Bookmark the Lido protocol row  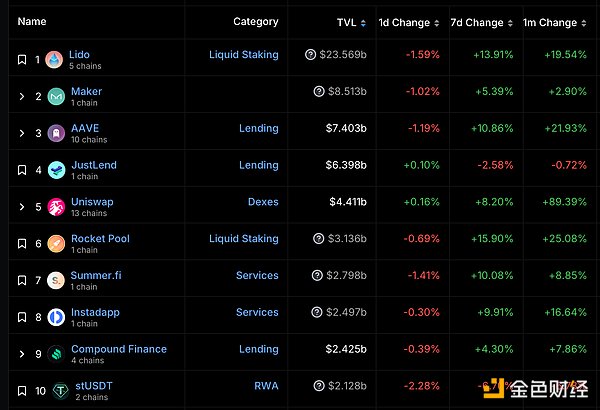22,60
